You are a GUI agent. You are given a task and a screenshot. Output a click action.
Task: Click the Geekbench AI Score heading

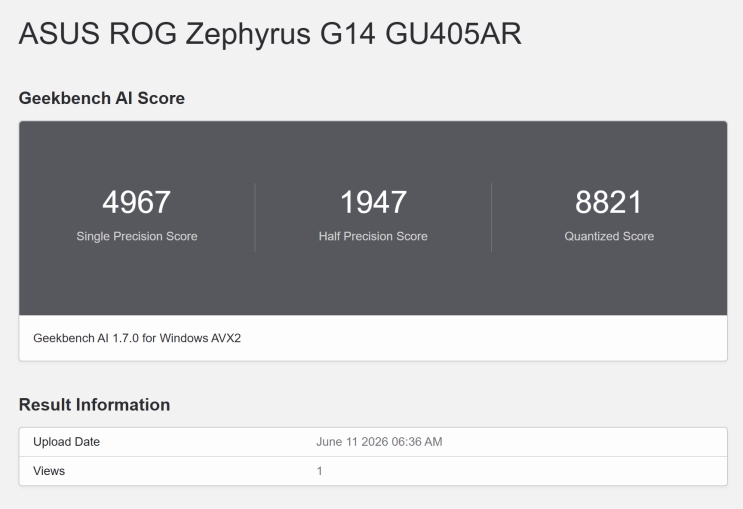[102, 98]
